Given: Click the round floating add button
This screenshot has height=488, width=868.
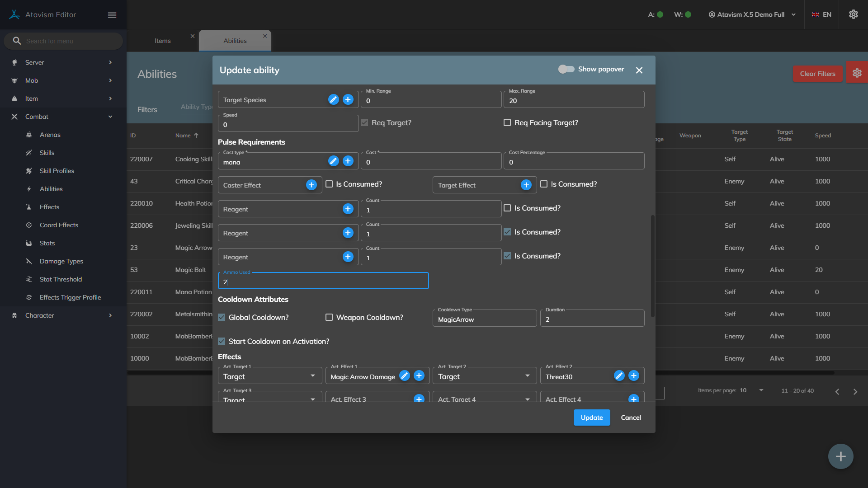Looking at the screenshot, I should (840, 456).
